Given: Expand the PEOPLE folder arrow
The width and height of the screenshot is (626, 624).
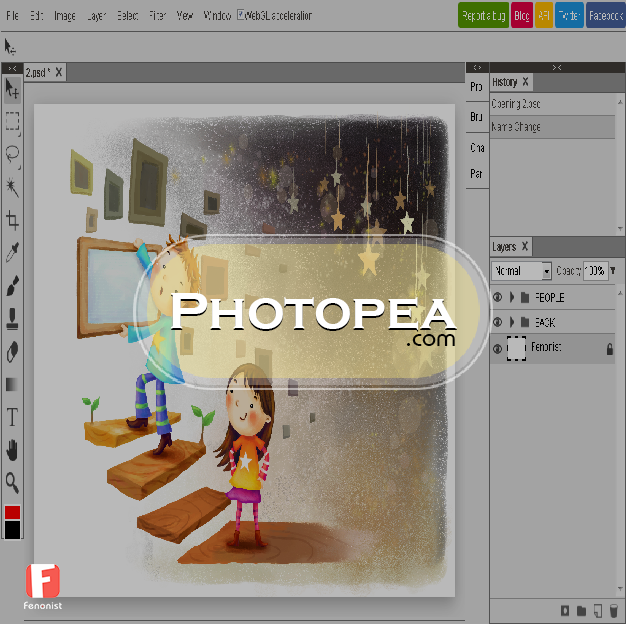Looking at the screenshot, I should (512, 297).
